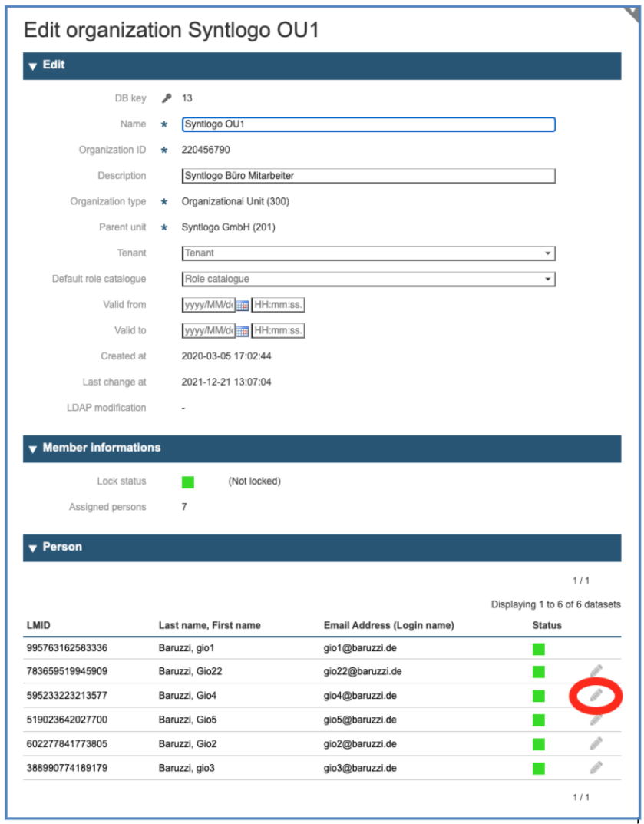Focus the Description input field

[368, 176]
